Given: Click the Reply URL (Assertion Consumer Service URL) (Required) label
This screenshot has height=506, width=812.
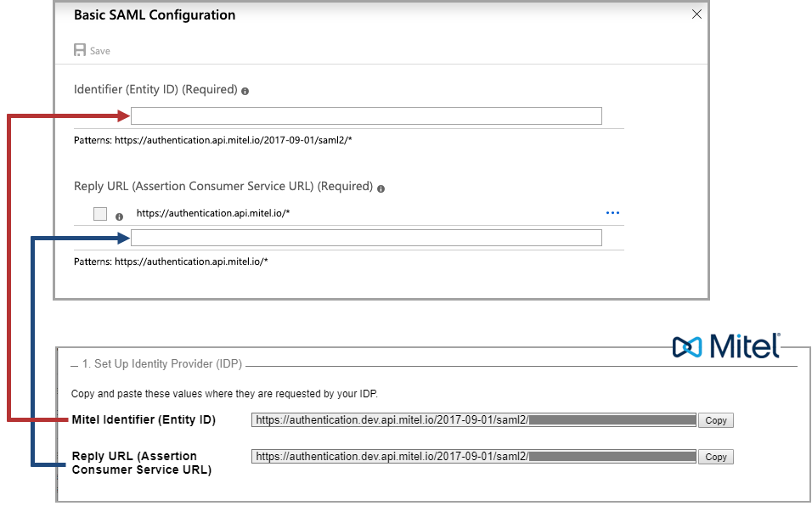Looking at the screenshot, I should click(x=223, y=186).
